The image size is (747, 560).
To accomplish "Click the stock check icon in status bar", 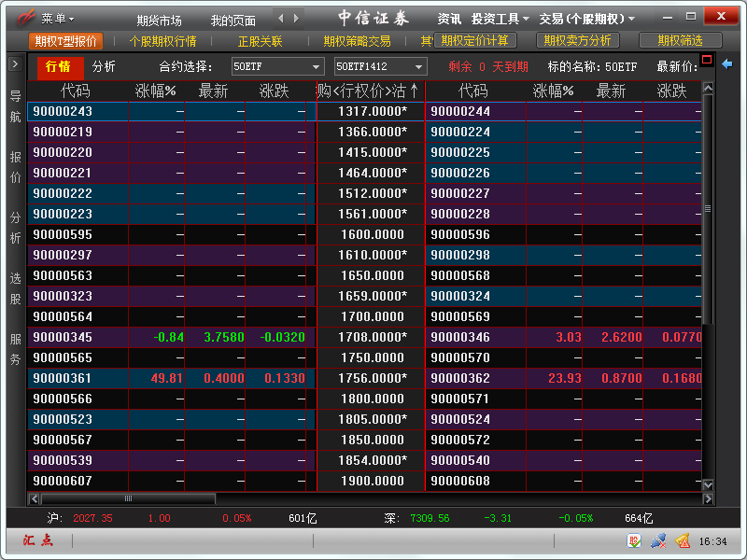I will click(635, 540).
